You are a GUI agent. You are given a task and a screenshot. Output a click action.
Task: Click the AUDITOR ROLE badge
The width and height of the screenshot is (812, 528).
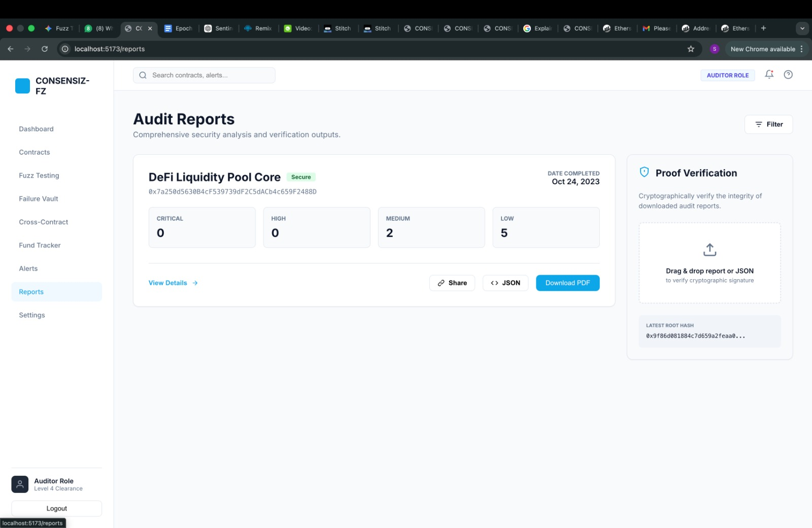point(728,75)
